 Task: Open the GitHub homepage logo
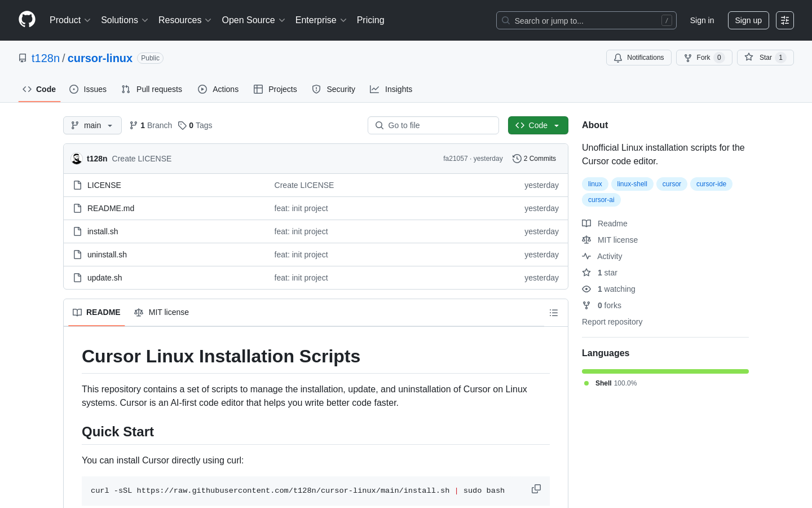(27, 20)
